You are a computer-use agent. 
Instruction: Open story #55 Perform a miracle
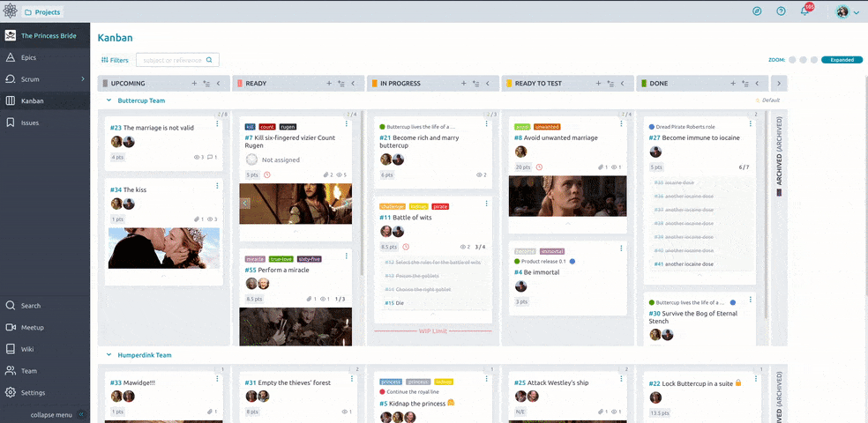tap(277, 270)
